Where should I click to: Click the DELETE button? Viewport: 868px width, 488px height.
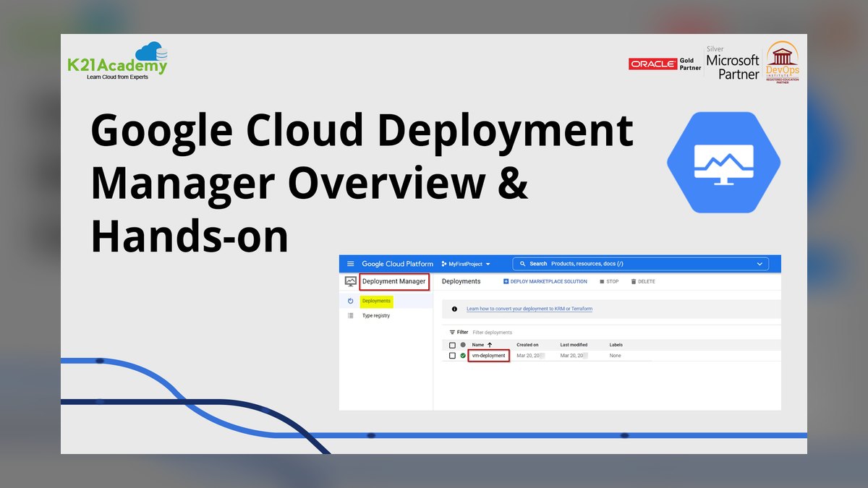[x=643, y=281]
